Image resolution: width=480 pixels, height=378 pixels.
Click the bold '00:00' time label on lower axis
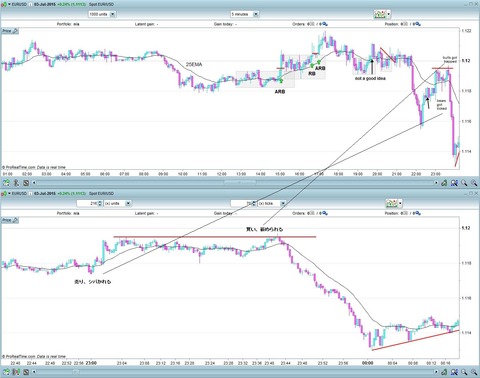click(367, 363)
